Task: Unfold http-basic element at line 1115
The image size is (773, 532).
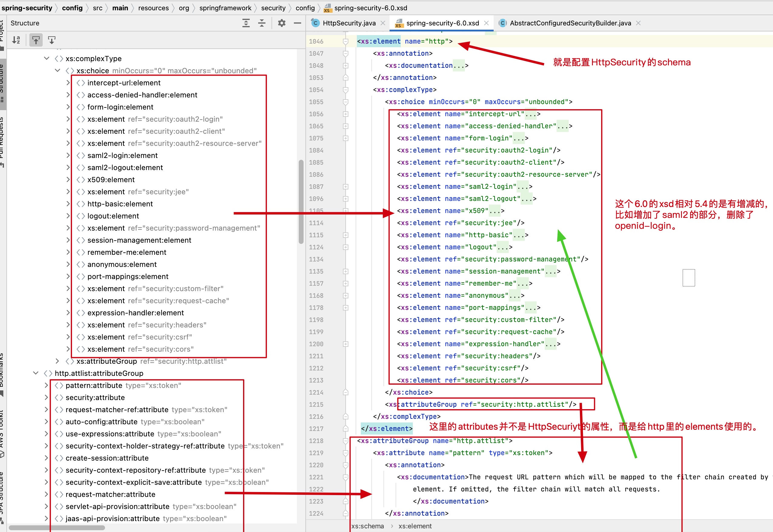Action: pos(346,235)
